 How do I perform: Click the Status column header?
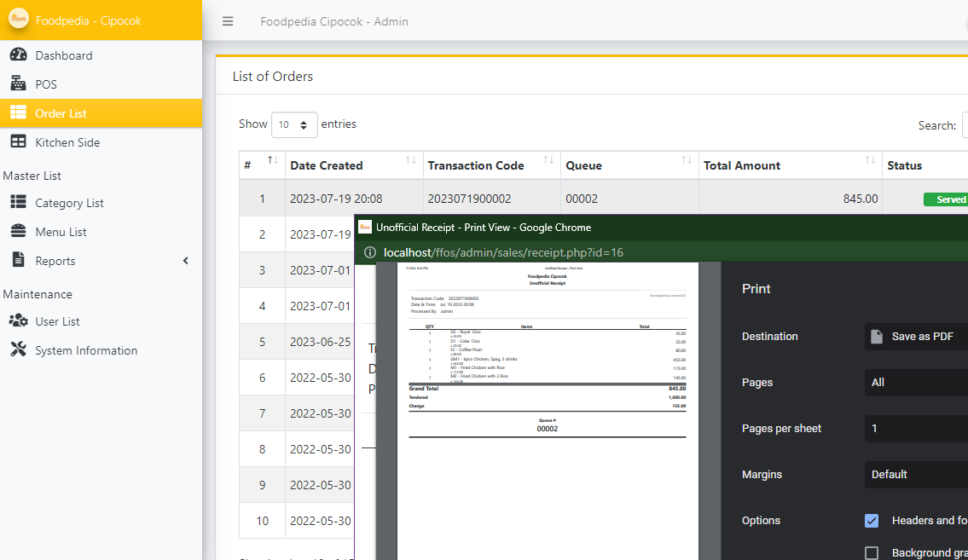pyautogui.click(x=925, y=165)
